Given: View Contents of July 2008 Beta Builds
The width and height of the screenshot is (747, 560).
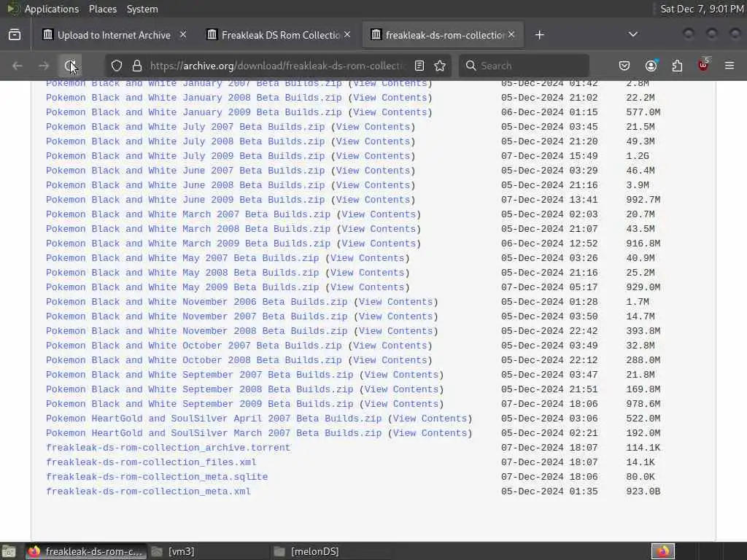Looking at the screenshot, I should pyautogui.click(x=373, y=141).
